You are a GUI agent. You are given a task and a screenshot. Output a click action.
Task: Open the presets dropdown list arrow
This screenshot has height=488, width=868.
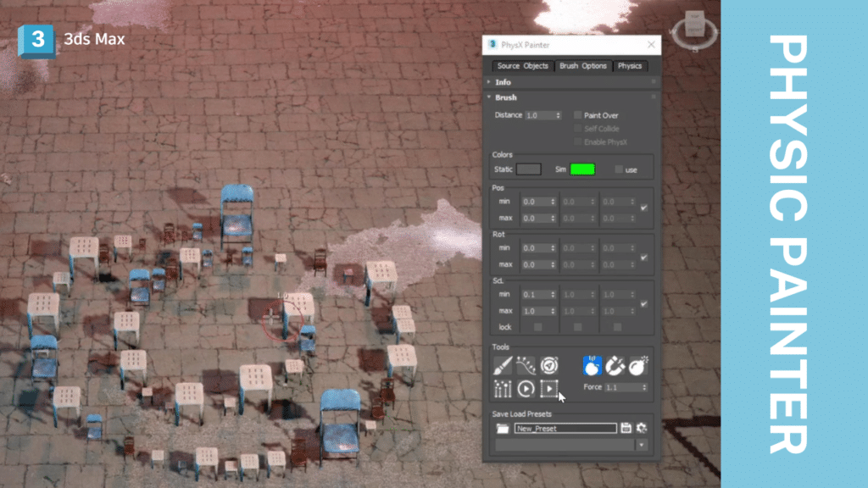click(642, 445)
